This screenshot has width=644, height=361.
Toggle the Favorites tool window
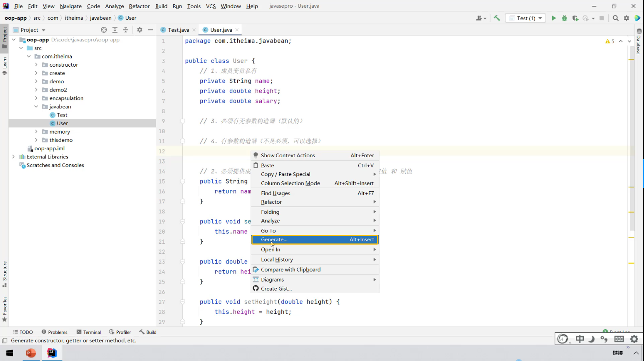pyautogui.click(x=5, y=309)
